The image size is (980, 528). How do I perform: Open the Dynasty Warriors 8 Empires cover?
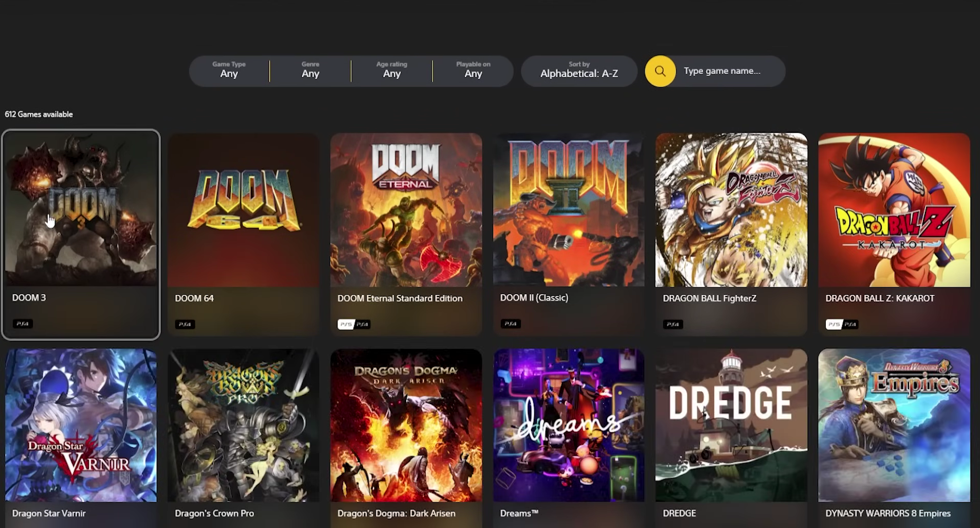[x=894, y=425]
